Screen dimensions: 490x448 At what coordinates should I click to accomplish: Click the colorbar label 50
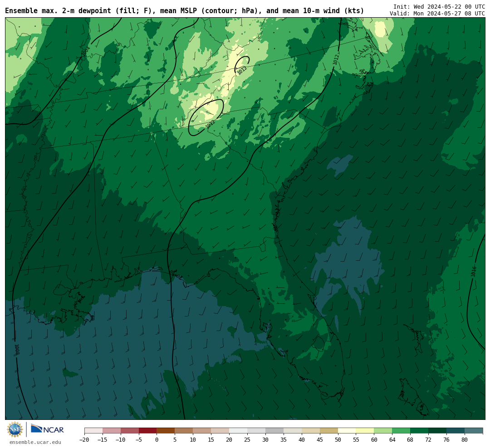(338, 440)
